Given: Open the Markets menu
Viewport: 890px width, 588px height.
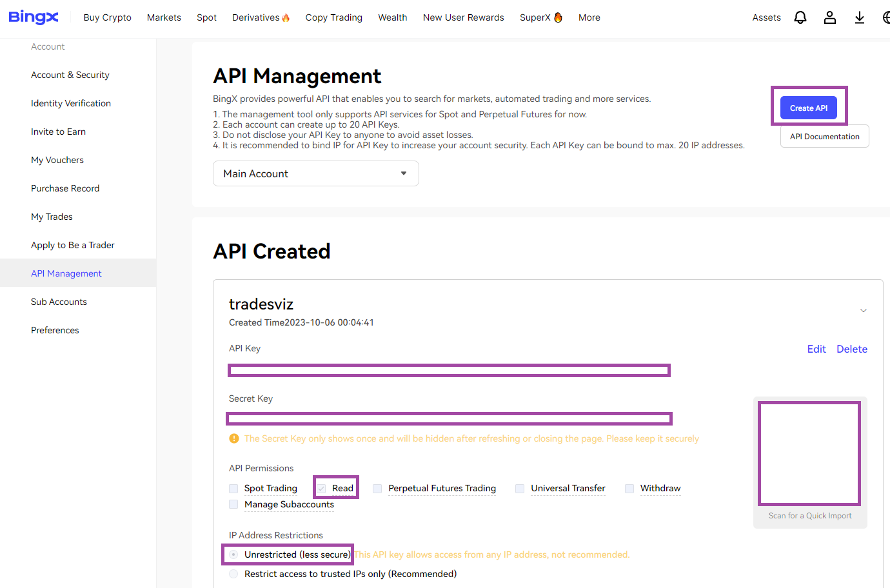Looking at the screenshot, I should [x=164, y=17].
